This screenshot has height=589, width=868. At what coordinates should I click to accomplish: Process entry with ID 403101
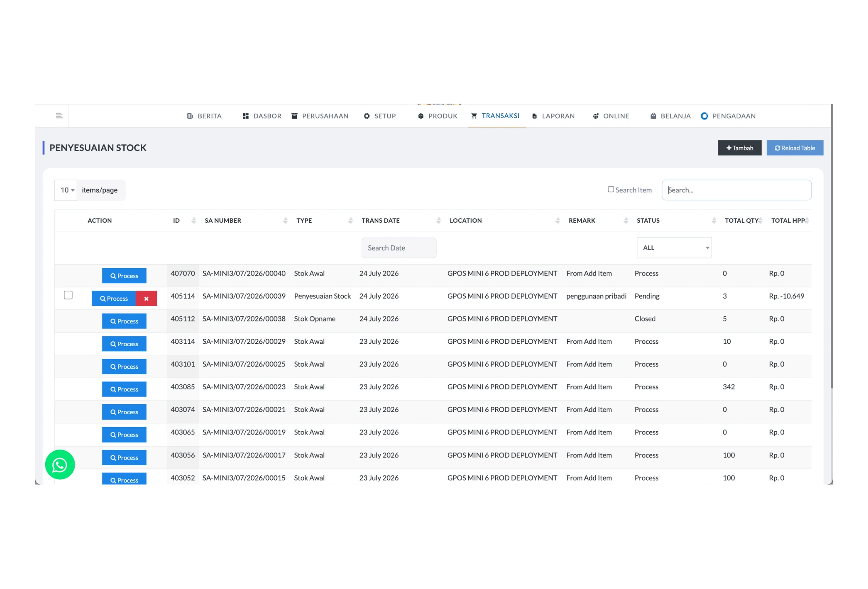(x=124, y=367)
